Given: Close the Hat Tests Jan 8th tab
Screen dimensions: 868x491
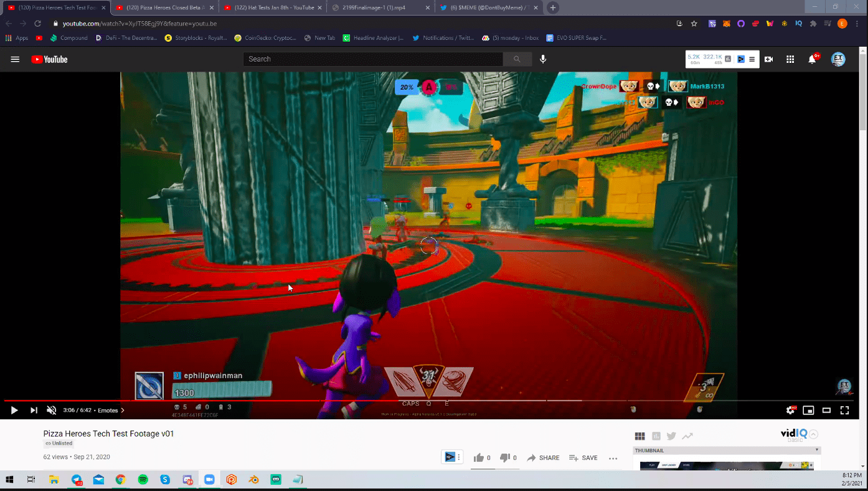Looking at the screenshot, I should tap(319, 7).
